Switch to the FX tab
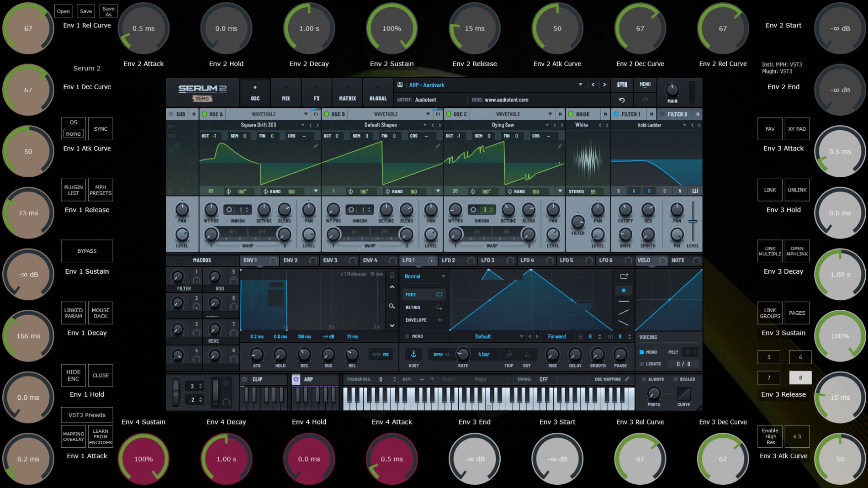Screen dimensions: 868x488 [317, 93]
